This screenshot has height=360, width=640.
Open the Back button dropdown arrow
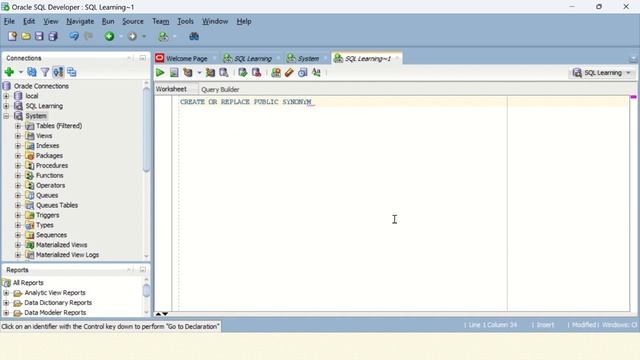(121, 36)
